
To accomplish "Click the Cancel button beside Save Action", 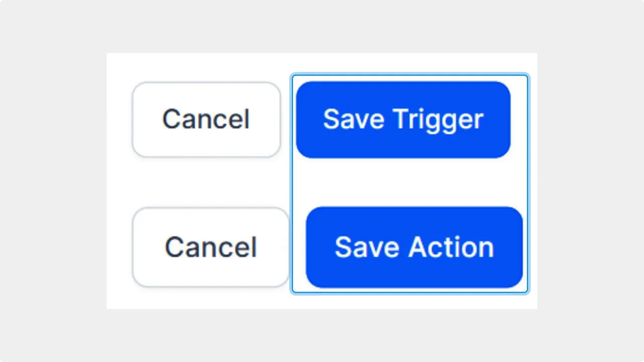I will (x=210, y=247).
